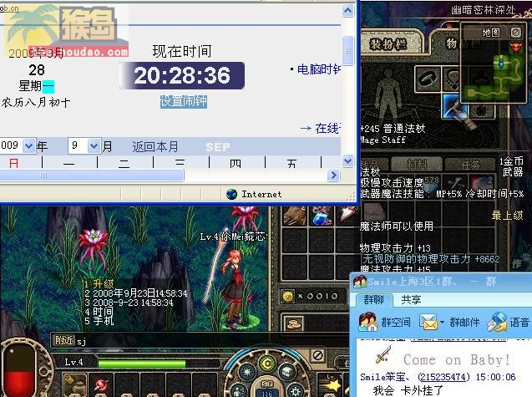Click the 农历八月初十 lunar date text
The height and width of the screenshot is (397, 532).
(x=36, y=102)
